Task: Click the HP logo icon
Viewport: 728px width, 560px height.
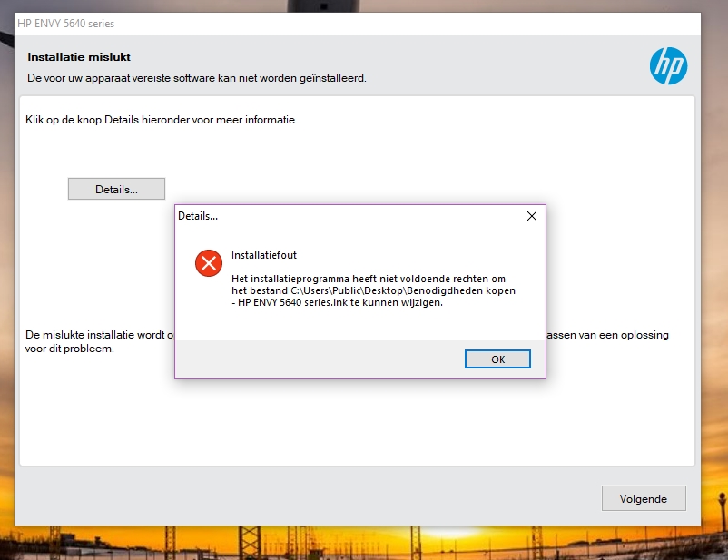Action: coord(669,66)
